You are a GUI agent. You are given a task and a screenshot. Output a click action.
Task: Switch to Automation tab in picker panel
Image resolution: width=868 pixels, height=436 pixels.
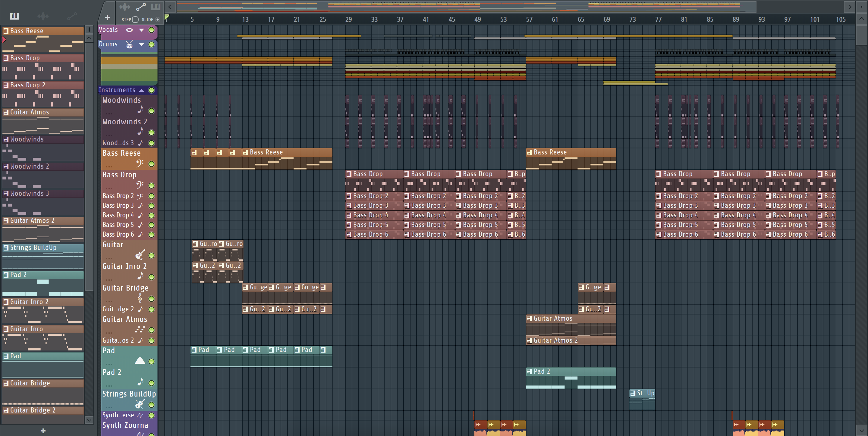point(72,16)
